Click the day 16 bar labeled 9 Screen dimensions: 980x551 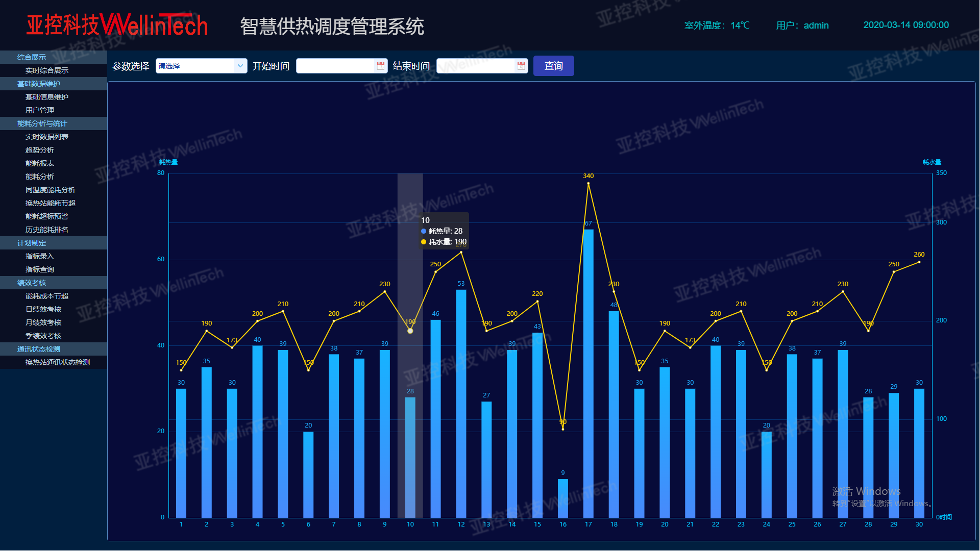(x=563, y=498)
